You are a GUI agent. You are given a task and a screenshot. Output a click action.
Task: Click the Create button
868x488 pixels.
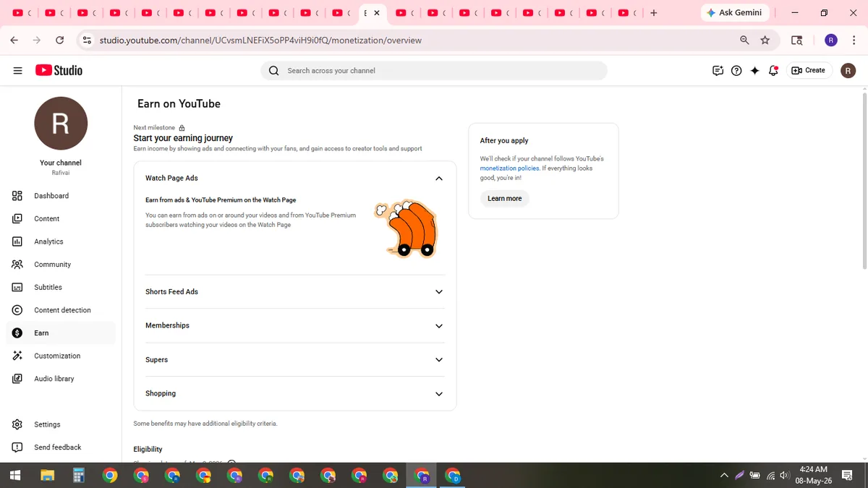tap(808, 70)
